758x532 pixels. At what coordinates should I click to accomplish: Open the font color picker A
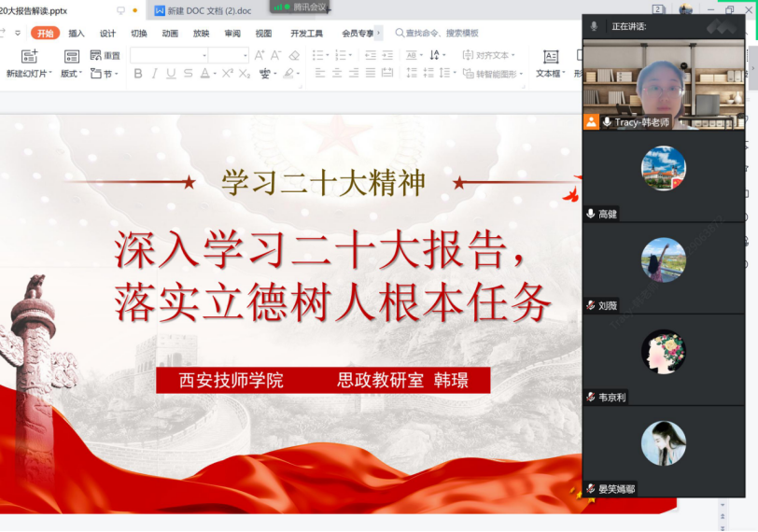(205, 74)
